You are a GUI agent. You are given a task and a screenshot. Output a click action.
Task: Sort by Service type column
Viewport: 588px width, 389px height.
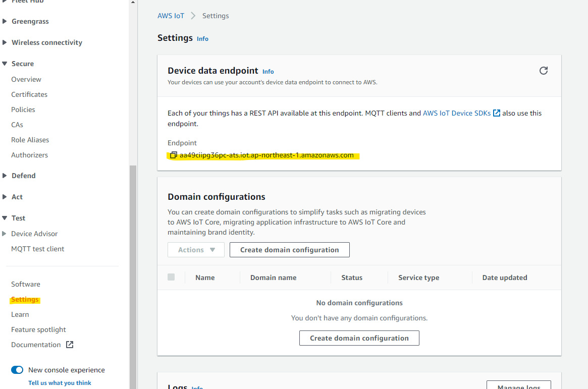point(419,277)
